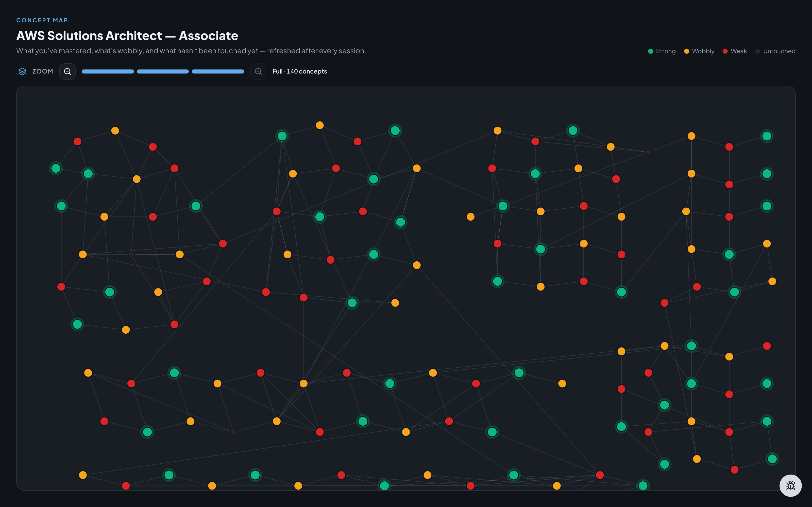This screenshot has width=812, height=507.
Task: Select the first zoom level segment
Action: 108,71
